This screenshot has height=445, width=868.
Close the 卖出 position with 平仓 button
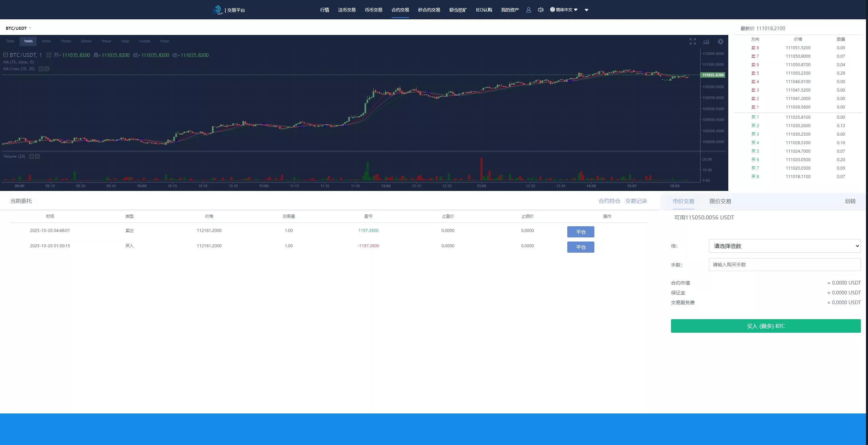pyautogui.click(x=580, y=232)
